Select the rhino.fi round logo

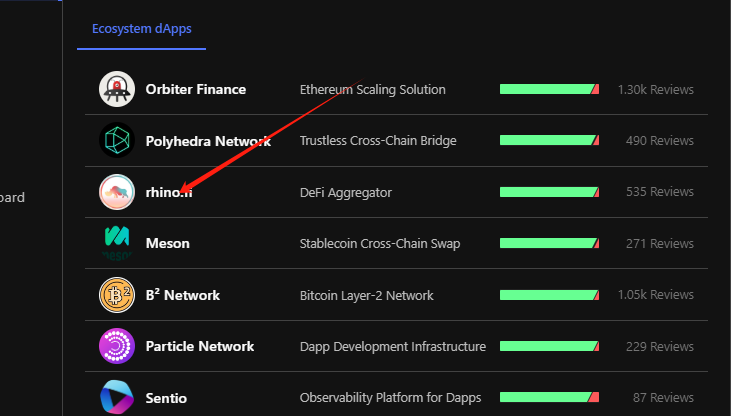(x=117, y=192)
